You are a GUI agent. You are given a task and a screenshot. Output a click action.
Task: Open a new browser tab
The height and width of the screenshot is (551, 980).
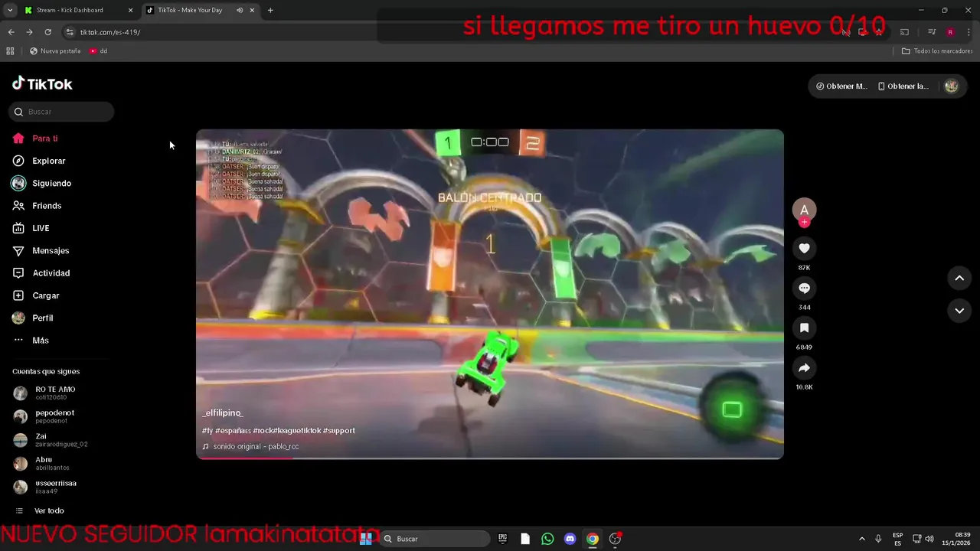(x=270, y=10)
